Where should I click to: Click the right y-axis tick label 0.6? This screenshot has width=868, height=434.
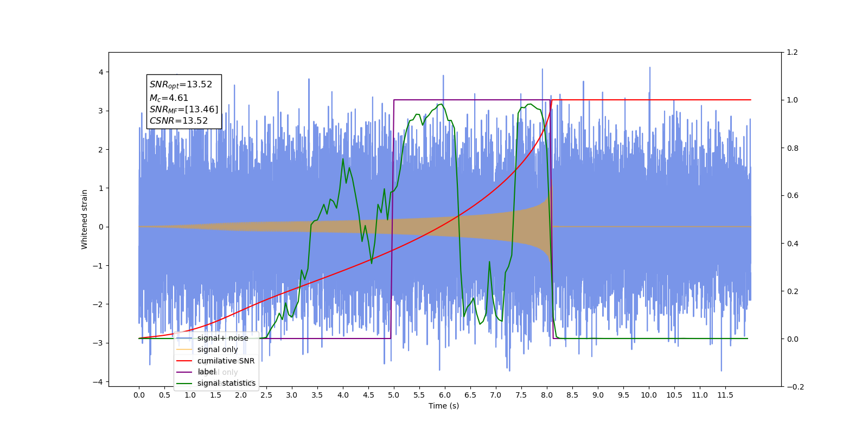pos(792,196)
